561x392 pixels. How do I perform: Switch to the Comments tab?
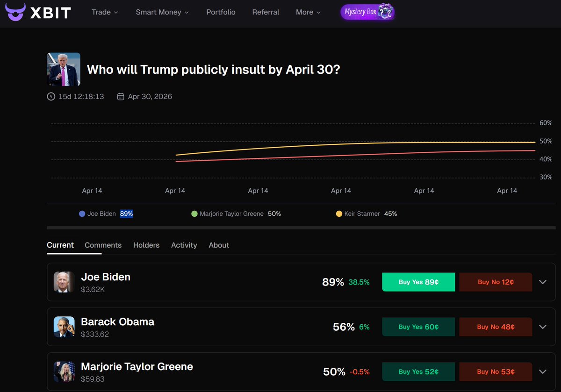103,245
